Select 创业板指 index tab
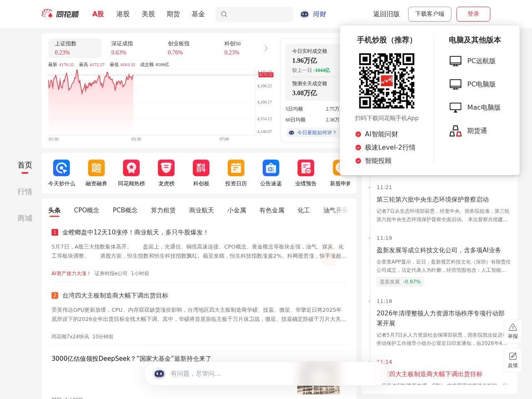The height and width of the screenshot is (399, 532). 188,48
